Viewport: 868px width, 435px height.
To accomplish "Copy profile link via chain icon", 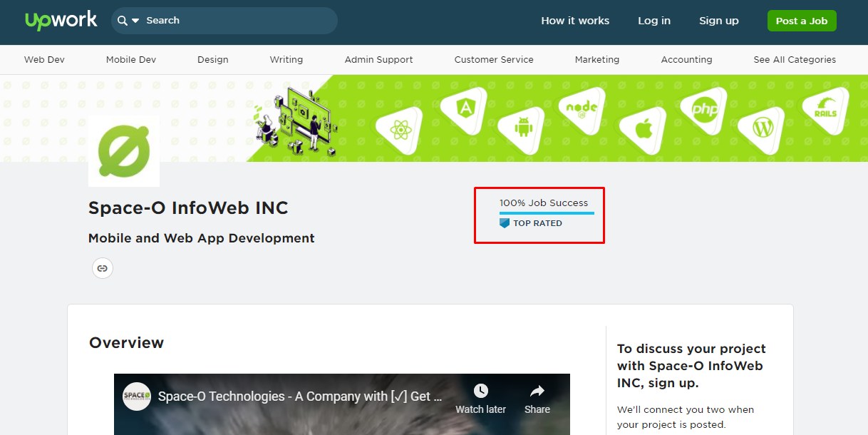I will coord(103,268).
